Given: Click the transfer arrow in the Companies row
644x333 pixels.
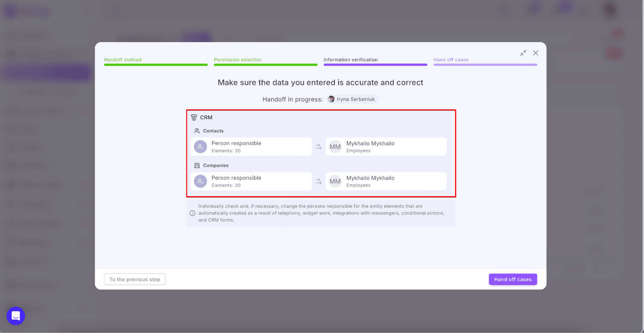Looking at the screenshot, I should pyautogui.click(x=318, y=182).
